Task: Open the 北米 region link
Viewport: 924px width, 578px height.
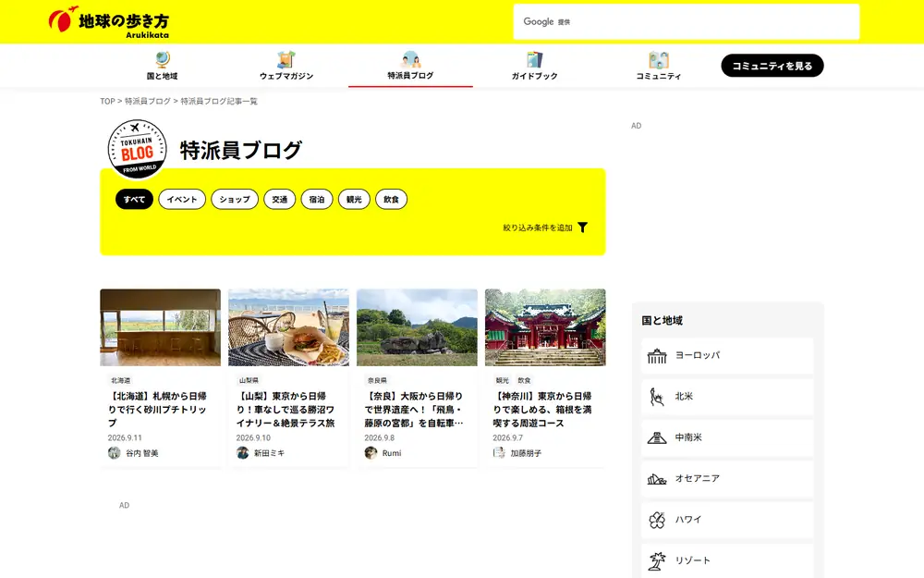Action: click(728, 397)
